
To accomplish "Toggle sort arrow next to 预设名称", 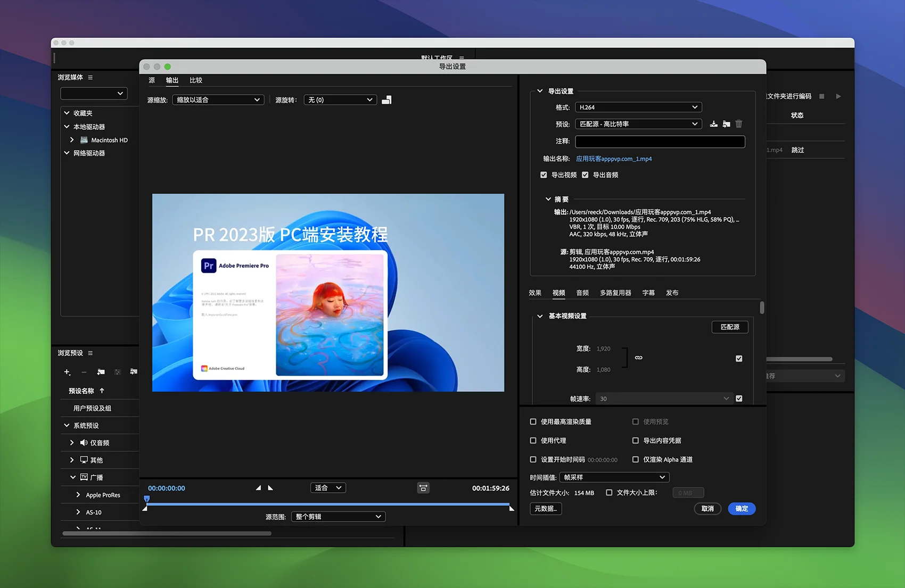I will pyautogui.click(x=102, y=391).
